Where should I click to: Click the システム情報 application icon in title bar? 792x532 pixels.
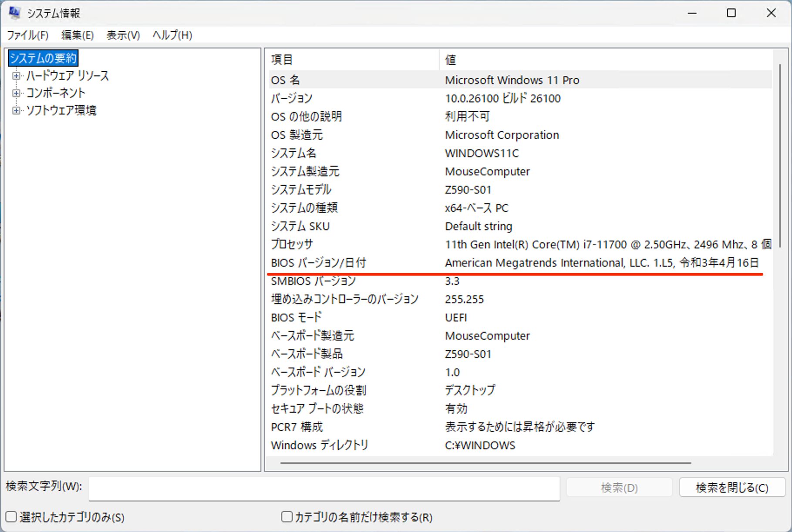click(14, 13)
